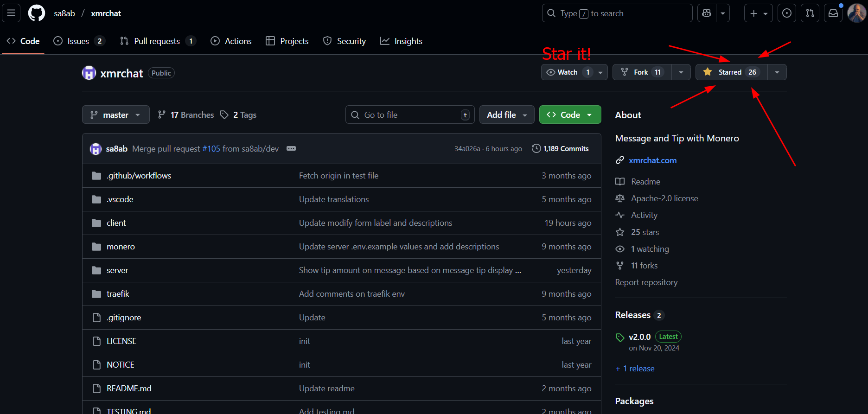Open the Copilot chat icon

click(707, 13)
